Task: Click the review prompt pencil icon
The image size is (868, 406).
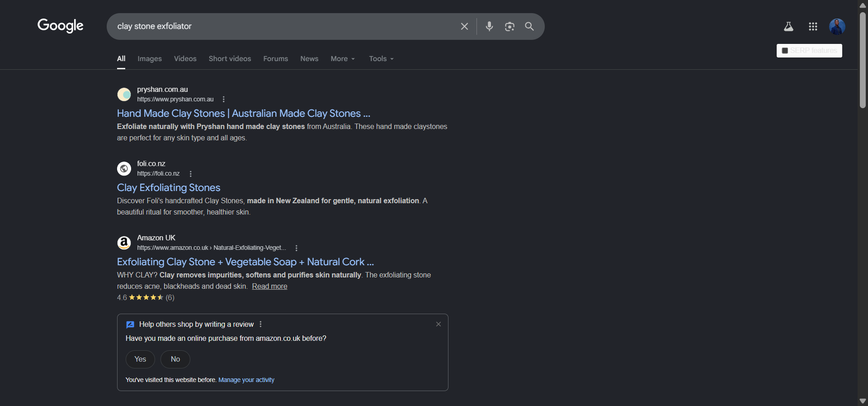Action: [130, 325]
